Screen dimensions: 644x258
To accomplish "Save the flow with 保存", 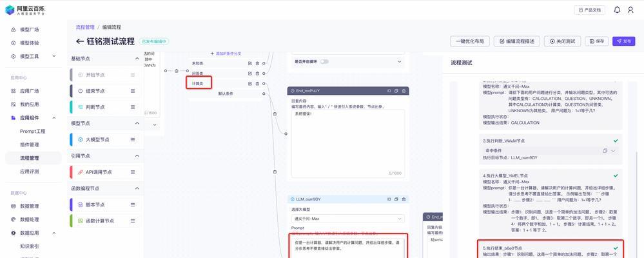I will pyautogui.click(x=596, y=41).
